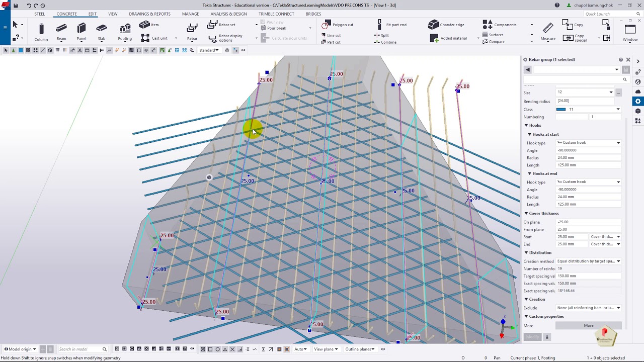The height and width of the screenshot is (362, 644).
Task: Open the shapes catalog side pane icon
Action: pyautogui.click(x=638, y=121)
